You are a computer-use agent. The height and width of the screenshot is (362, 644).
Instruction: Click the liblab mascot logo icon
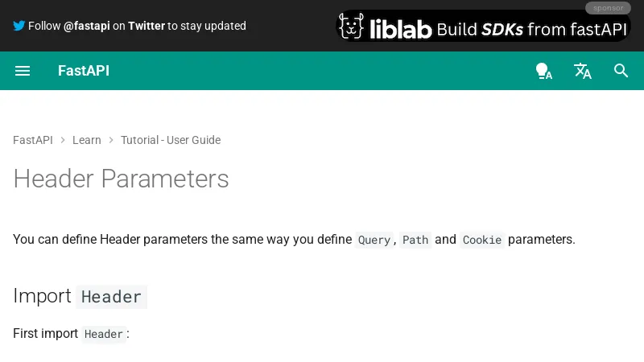[351, 27]
